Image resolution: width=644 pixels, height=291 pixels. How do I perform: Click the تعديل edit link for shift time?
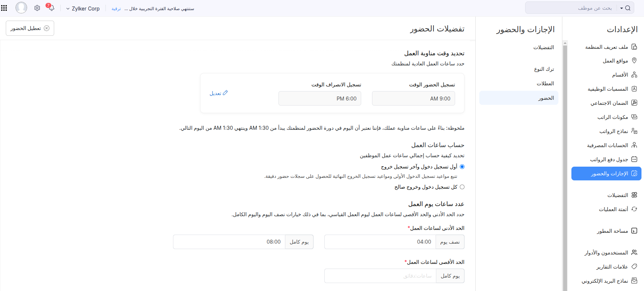click(x=219, y=93)
